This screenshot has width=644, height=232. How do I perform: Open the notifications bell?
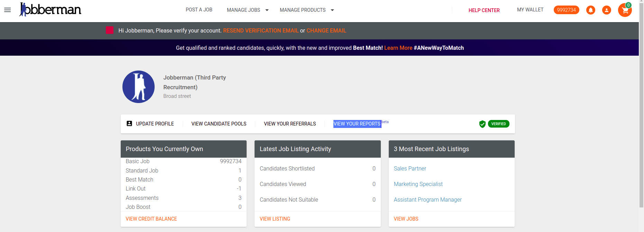(x=591, y=10)
